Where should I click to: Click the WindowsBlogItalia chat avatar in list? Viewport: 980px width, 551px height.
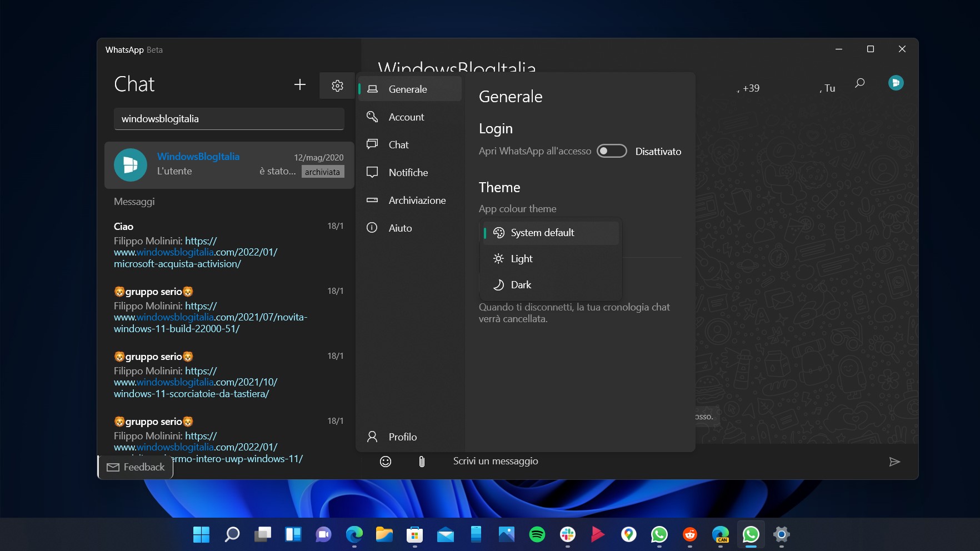tap(131, 165)
